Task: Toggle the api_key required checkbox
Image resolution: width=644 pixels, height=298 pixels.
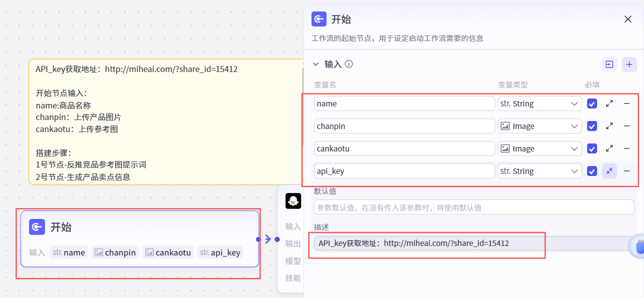Action: pos(592,170)
